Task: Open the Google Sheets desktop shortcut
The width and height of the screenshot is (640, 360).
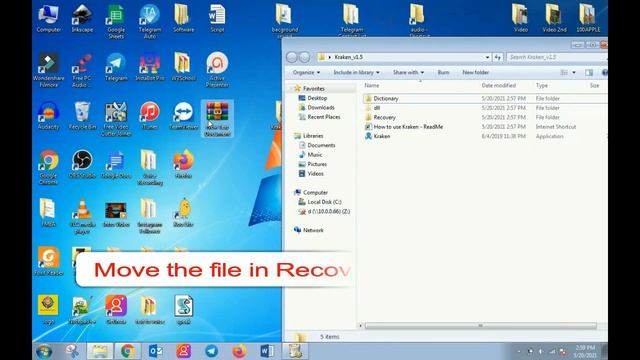Action: coord(116,21)
